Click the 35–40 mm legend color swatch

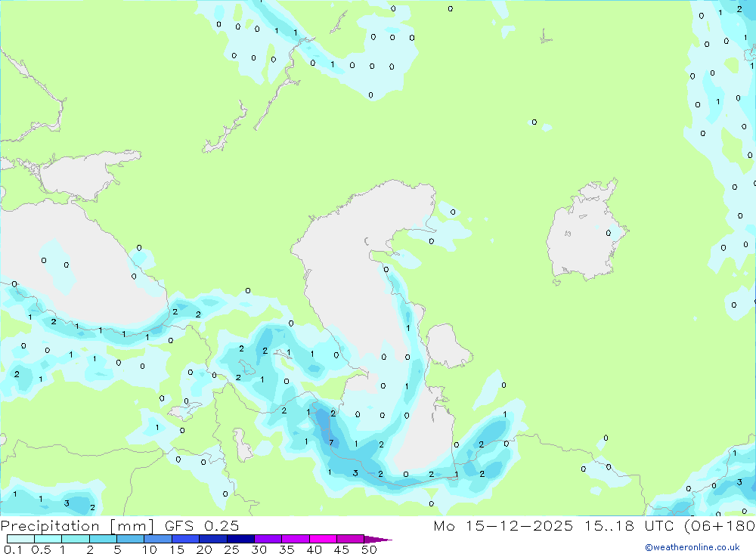click(x=296, y=539)
